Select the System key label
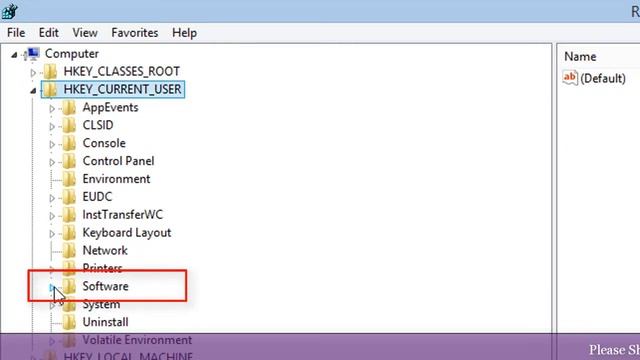640x360 pixels. [101, 304]
